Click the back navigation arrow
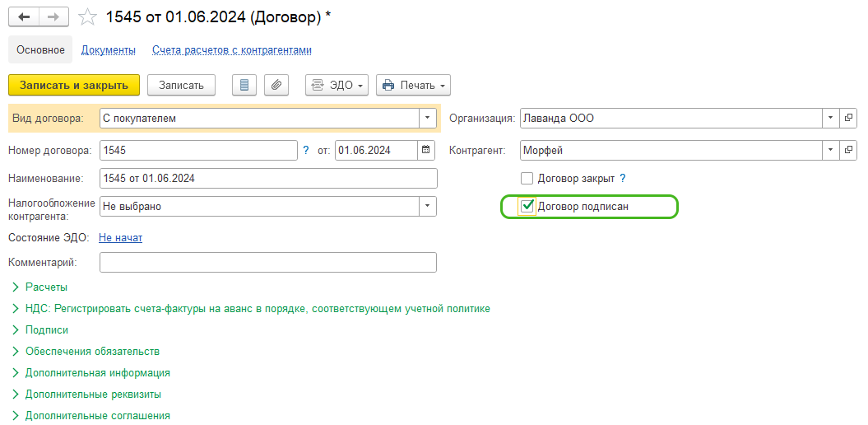 pyautogui.click(x=24, y=16)
